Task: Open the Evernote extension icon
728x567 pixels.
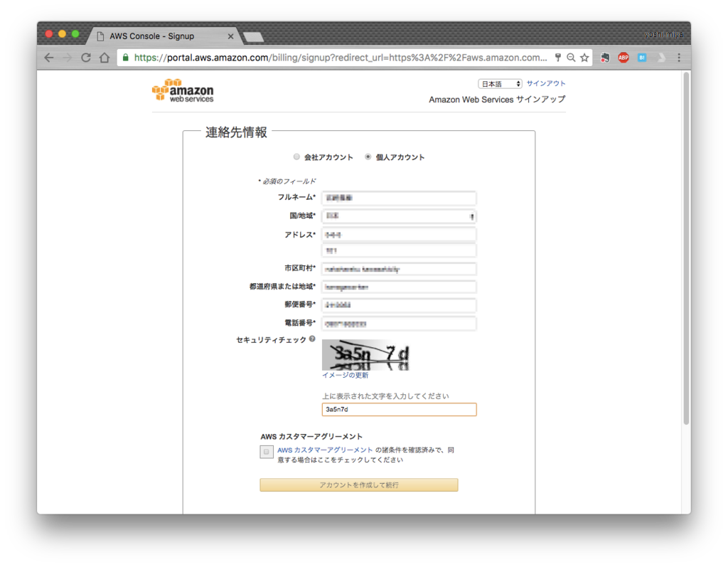Action: (x=604, y=58)
